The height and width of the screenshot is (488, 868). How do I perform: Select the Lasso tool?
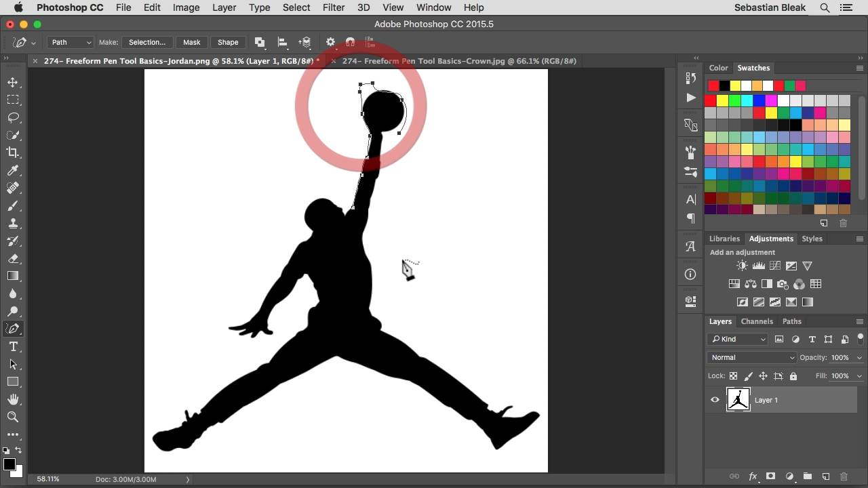(13, 117)
